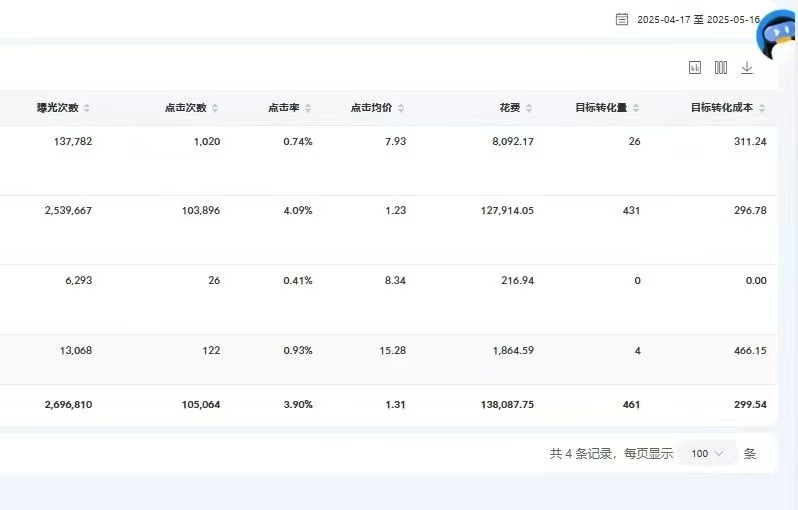Click the 花费 column header
This screenshot has width=798, height=510.
pyautogui.click(x=509, y=108)
